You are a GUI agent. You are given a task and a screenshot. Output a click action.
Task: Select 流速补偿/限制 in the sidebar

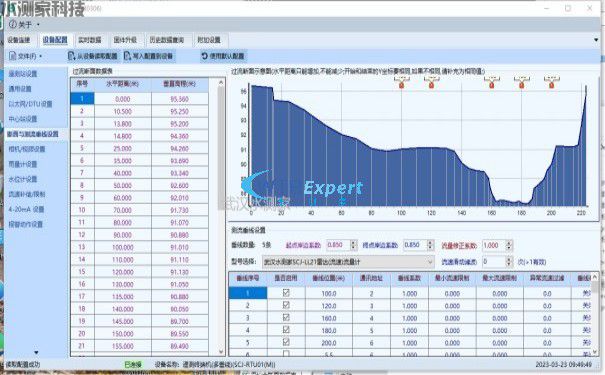[x=27, y=194]
